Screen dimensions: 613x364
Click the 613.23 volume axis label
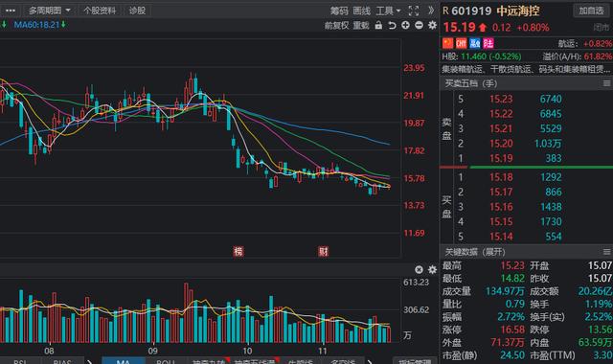click(x=416, y=283)
